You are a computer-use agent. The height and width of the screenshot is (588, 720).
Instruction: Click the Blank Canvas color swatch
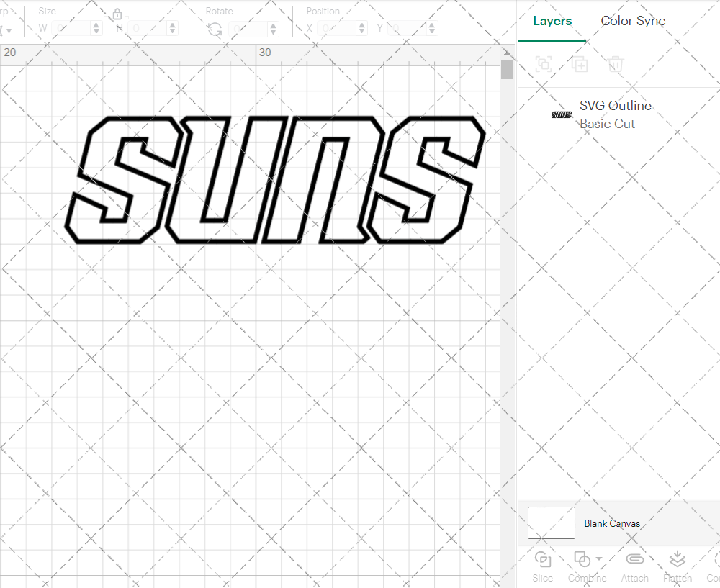point(551,523)
